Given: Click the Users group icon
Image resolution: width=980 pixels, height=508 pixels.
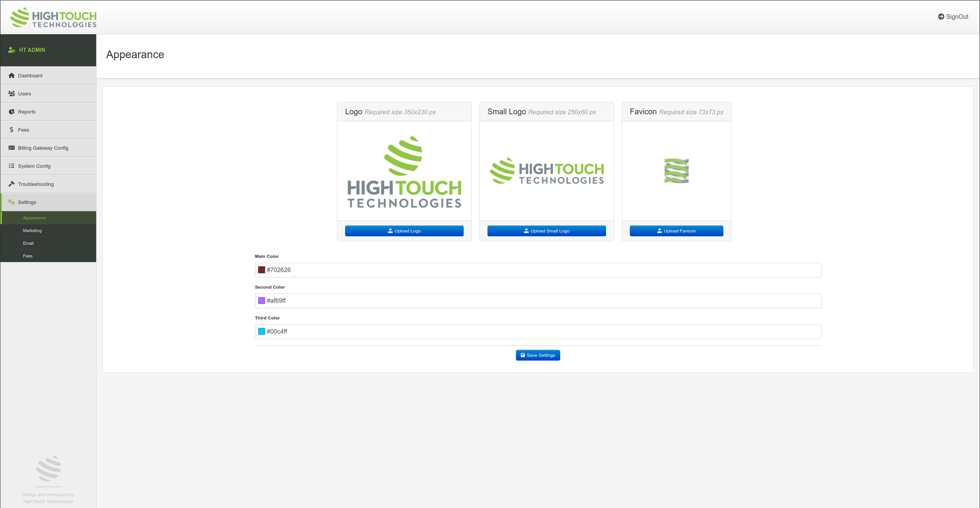Looking at the screenshot, I should tap(12, 94).
